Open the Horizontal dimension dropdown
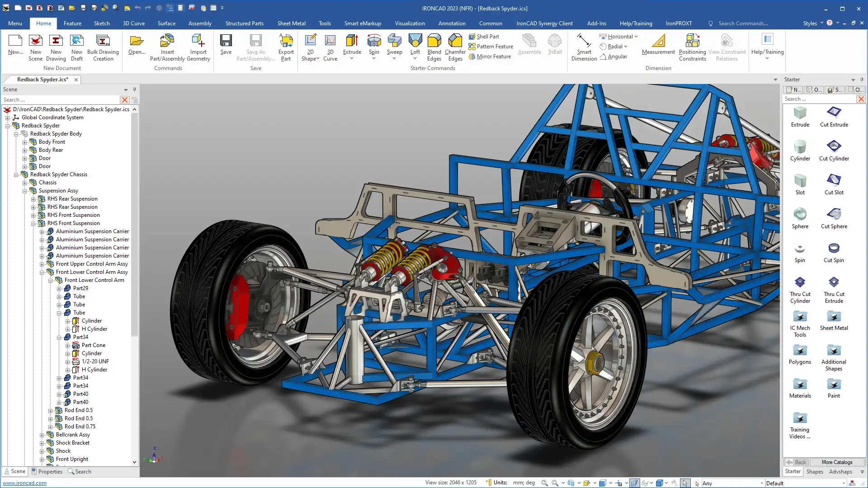This screenshot has height=488, width=868. [636, 37]
